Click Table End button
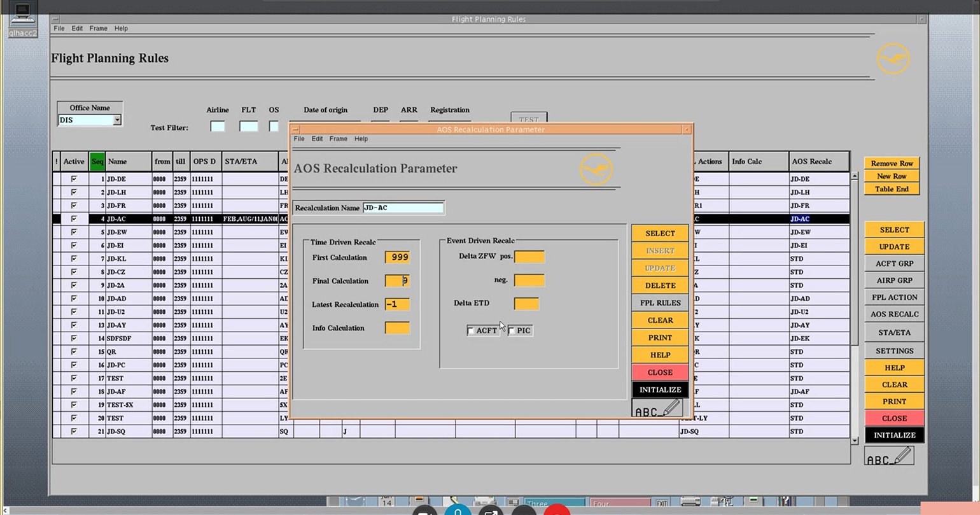 [x=892, y=189]
